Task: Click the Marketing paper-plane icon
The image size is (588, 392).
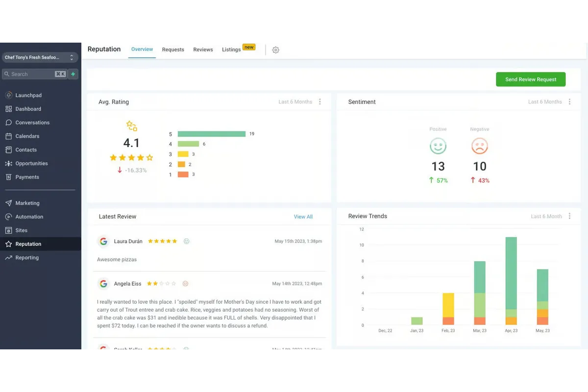Action: tap(9, 203)
